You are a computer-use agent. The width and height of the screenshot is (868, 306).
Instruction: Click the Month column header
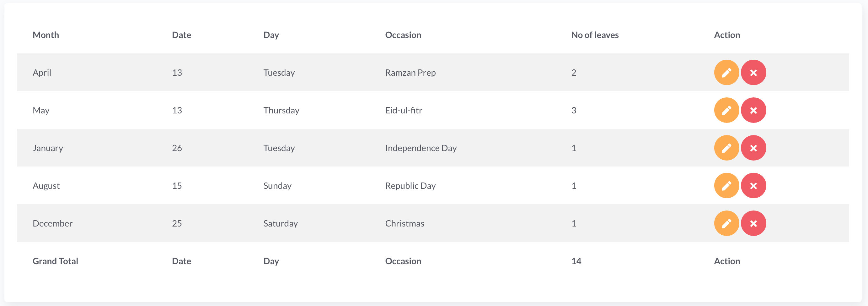pos(46,35)
